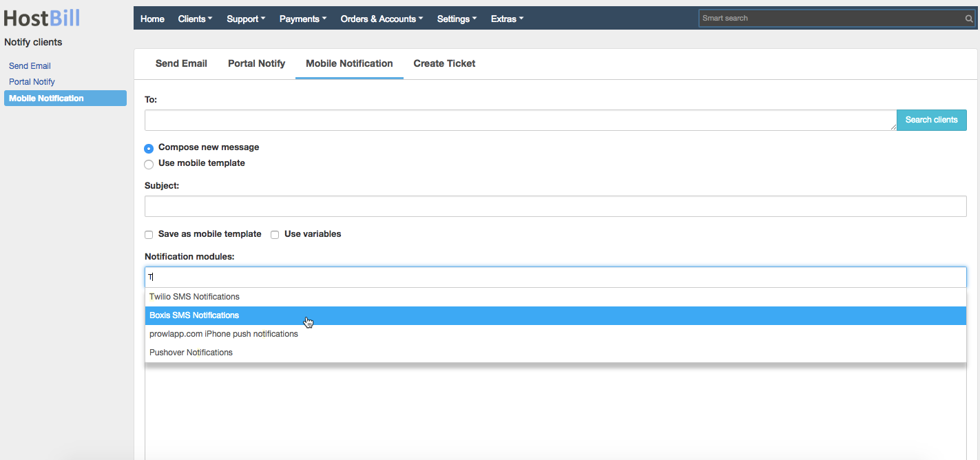Open Portal Notify from the sidebar
Screen dimensions: 980x460
coord(32,81)
